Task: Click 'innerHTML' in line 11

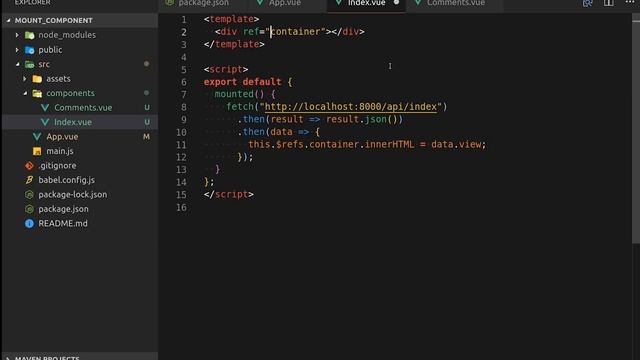Action: tap(389, 144)
